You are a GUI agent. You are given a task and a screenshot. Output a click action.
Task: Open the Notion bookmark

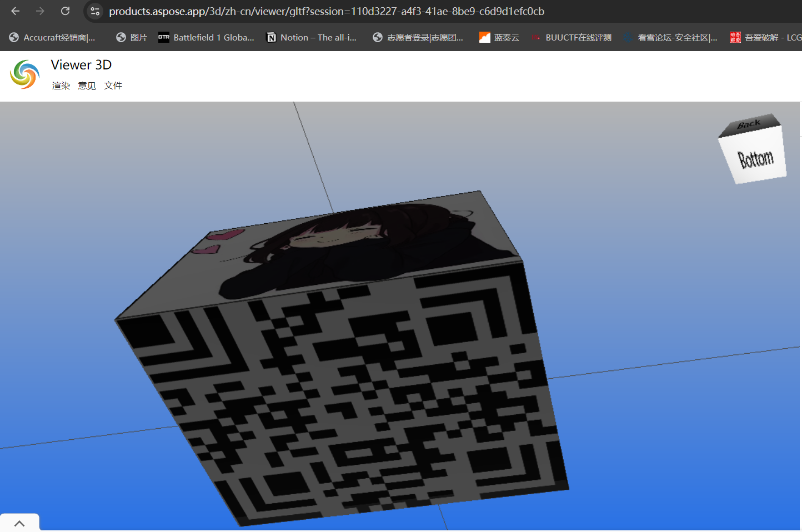[312, 37]
